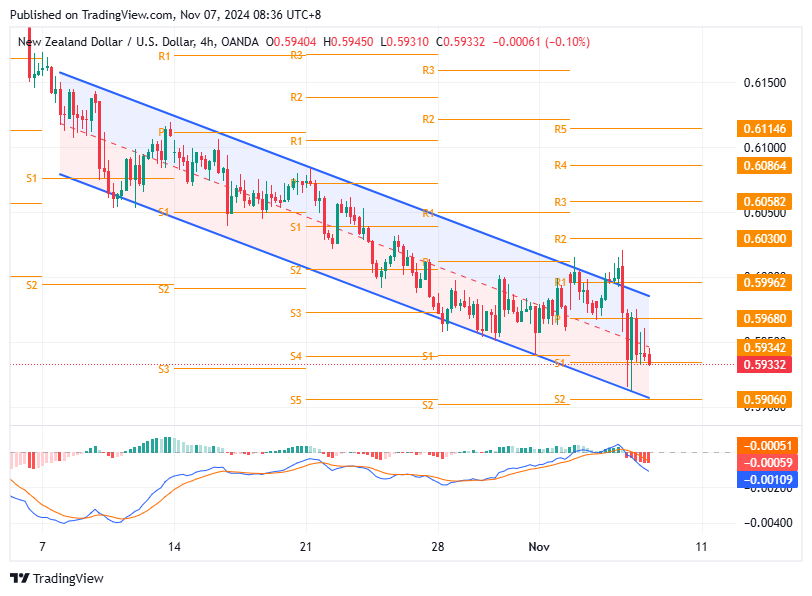
Task: Click the red current price label 0.59332
Action: pos(764,365)
